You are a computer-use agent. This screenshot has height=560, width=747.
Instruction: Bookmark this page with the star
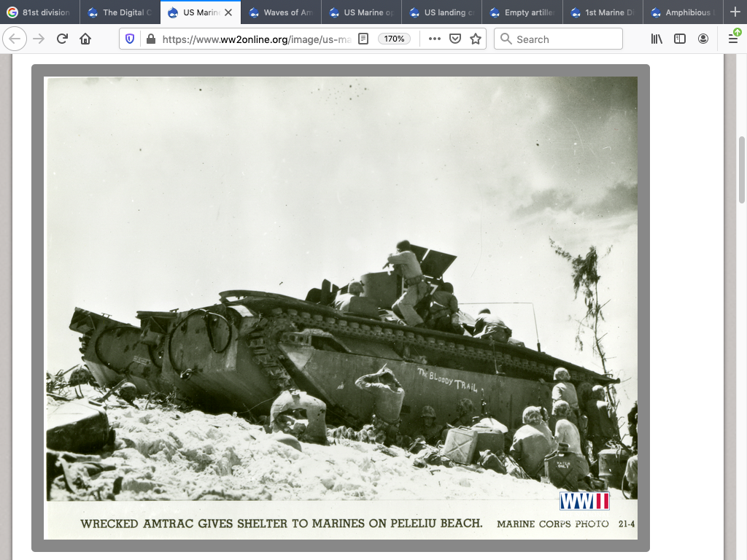pos(476,39)
